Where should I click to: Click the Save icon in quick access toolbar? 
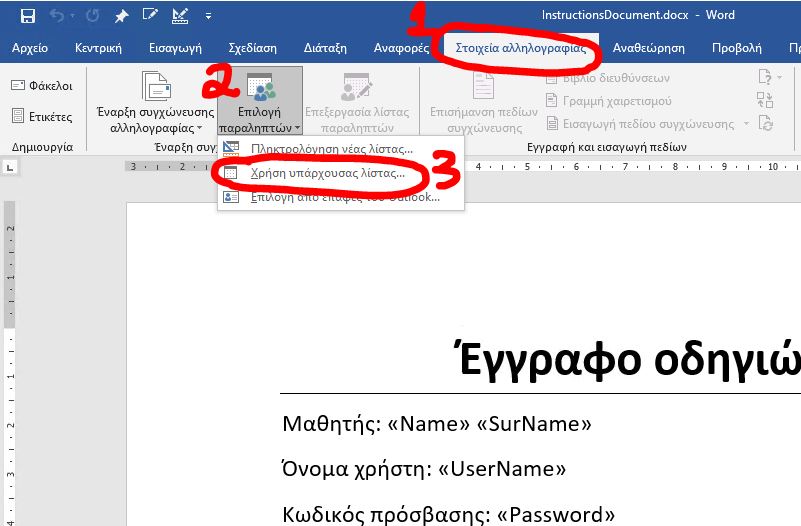(28, 16)
